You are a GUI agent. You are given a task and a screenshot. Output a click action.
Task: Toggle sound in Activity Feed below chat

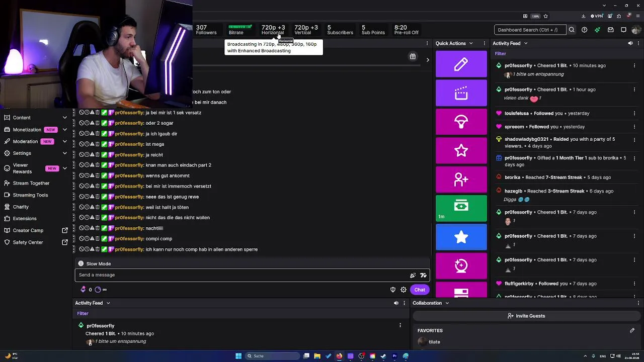point(396,303)
